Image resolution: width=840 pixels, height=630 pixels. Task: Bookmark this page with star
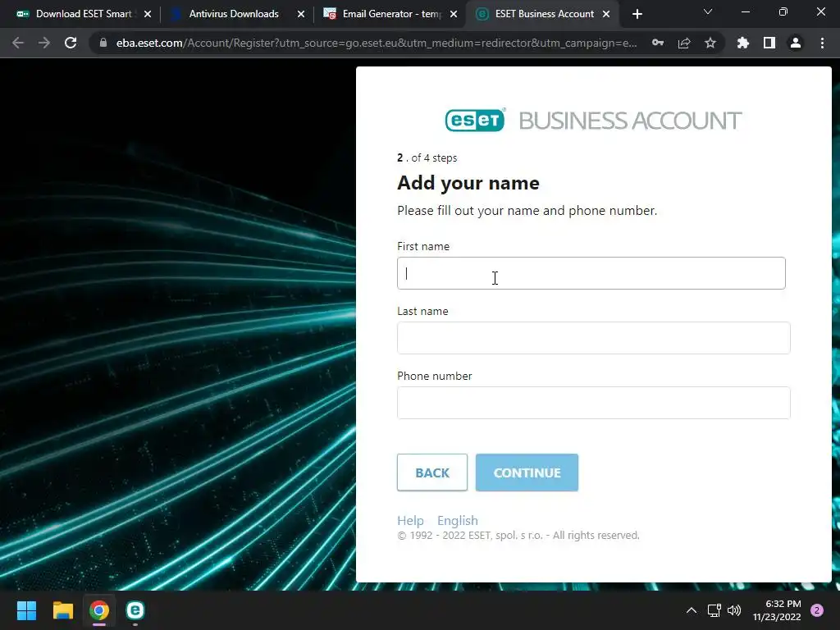point(710,43)
